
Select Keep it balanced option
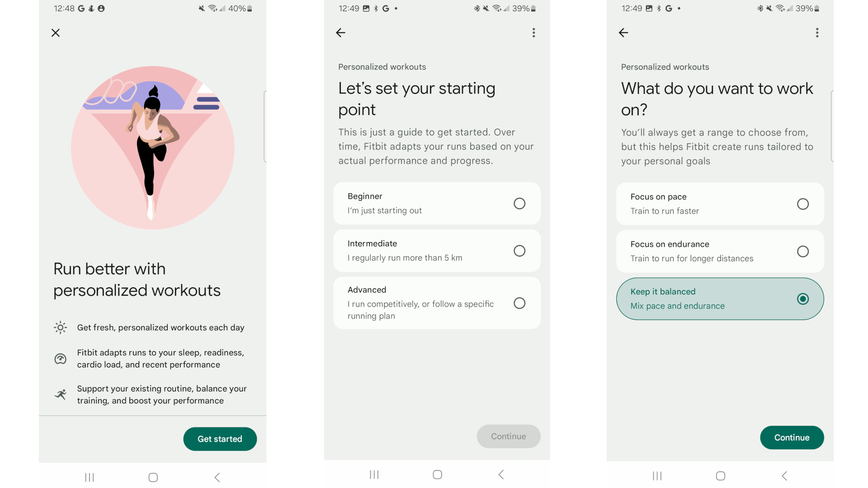point(720,299)
